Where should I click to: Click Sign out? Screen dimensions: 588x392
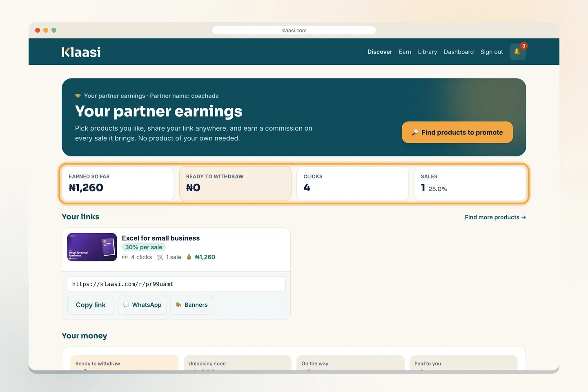coord(492,52)
